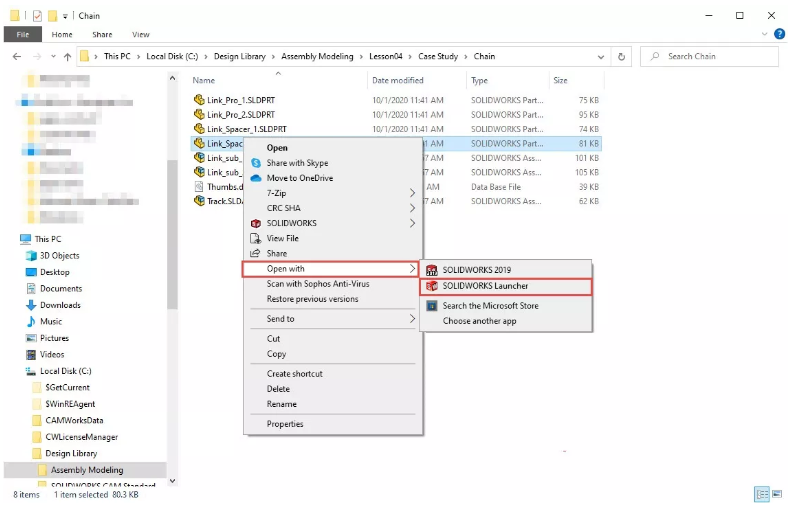Click the Track assembly file icon
The image size is (789, 507).
199,201
